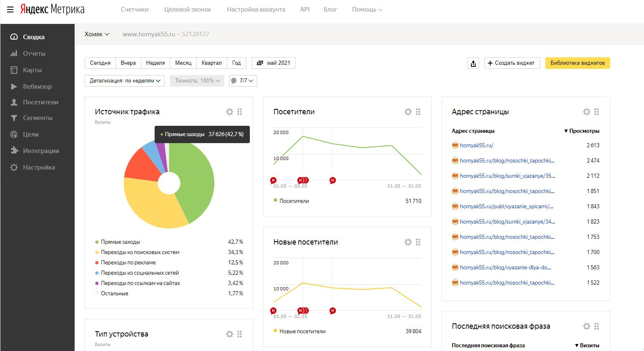Viewport: 644px width, 351px height.
Task: Open Цели from the sidebar
Action: pyautogui.click(x=31, y=134)
